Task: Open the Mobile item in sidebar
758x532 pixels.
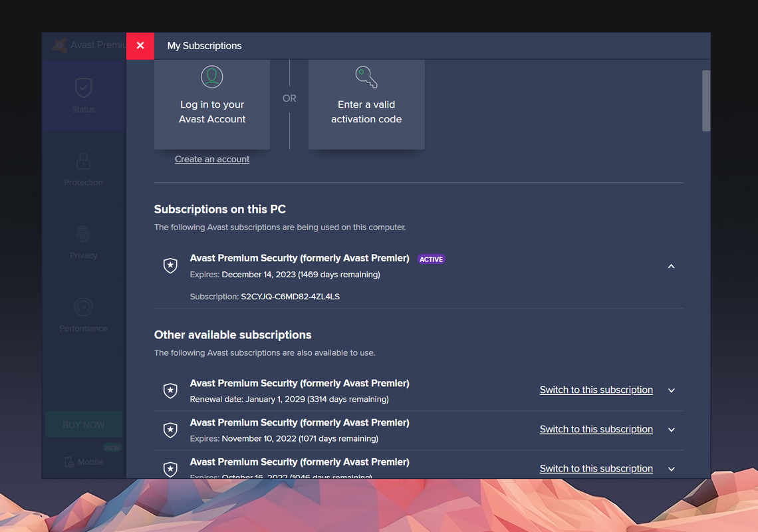Action: (84, 462)
